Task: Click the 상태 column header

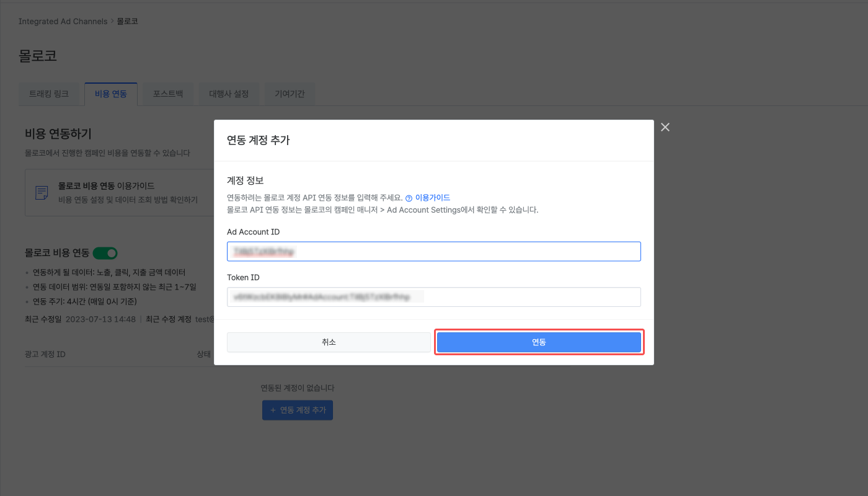Action: [x=204, y=355]
